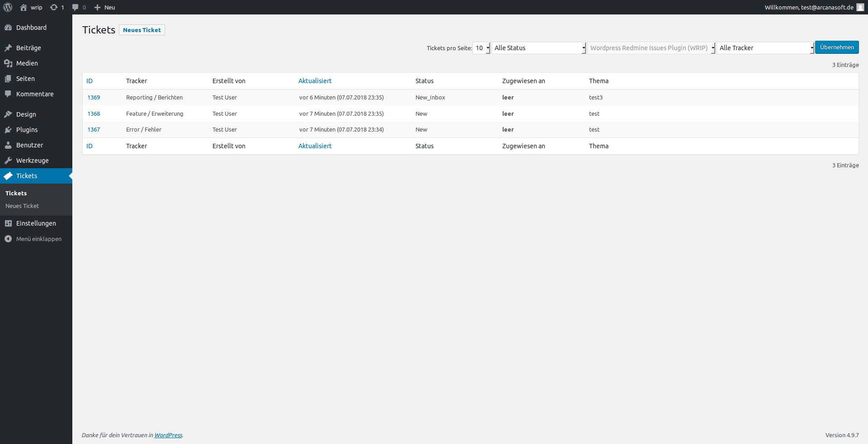Click the Übernehmen button
This screenshot has height=444, width=868.
click(837, 47)
